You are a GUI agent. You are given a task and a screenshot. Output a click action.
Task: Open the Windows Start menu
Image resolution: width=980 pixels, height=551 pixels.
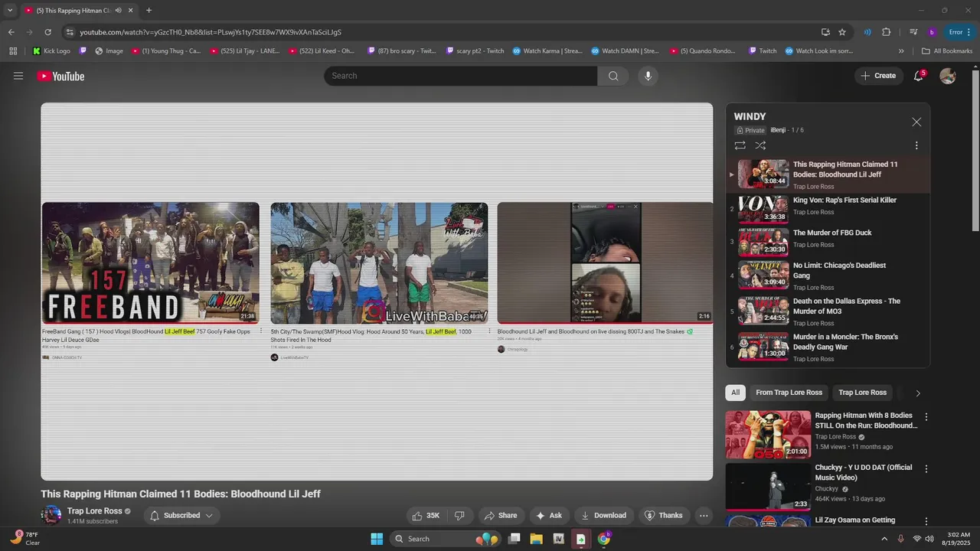click(377, 539)
